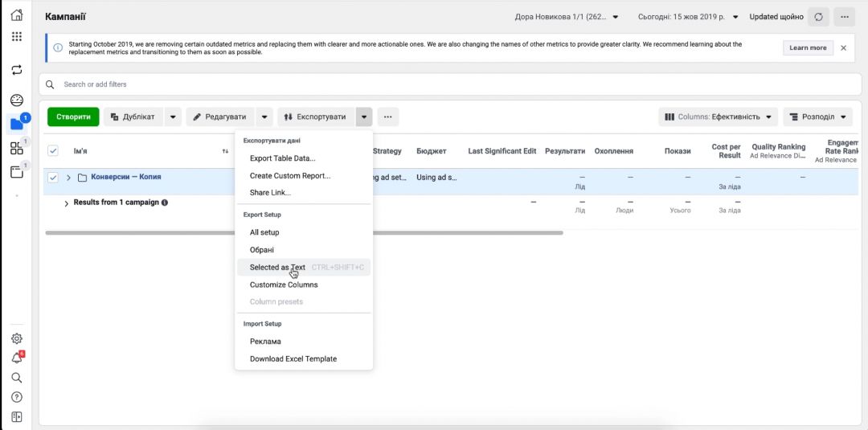Uncheck the Конверсии — Копия campaign checkbox
The image size is (868, 430).
[x=53, y=178]
